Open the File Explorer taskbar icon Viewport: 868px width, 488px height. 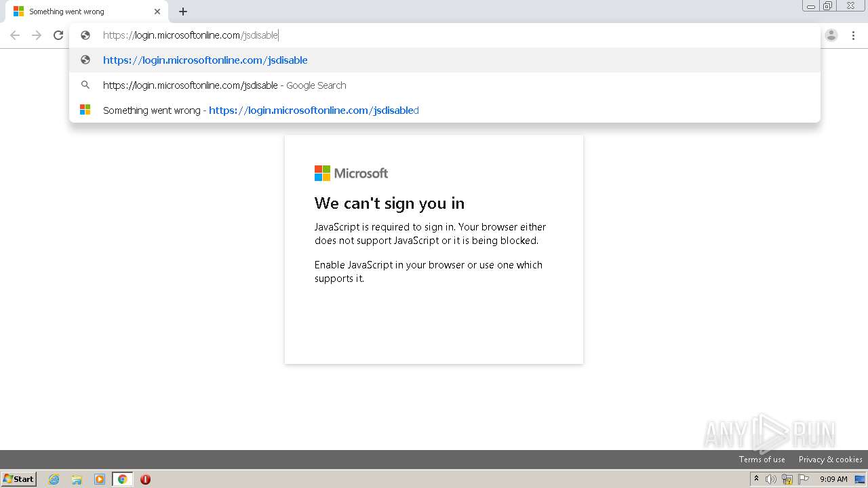click(x=77, y=479)
